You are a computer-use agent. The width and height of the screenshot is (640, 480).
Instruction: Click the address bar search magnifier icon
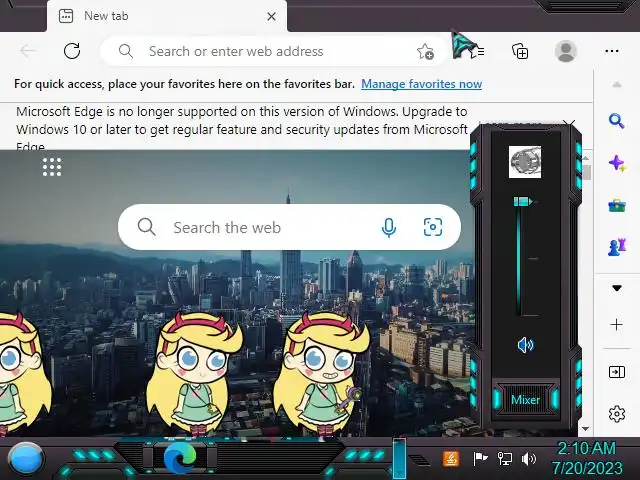tap(126, 51)
